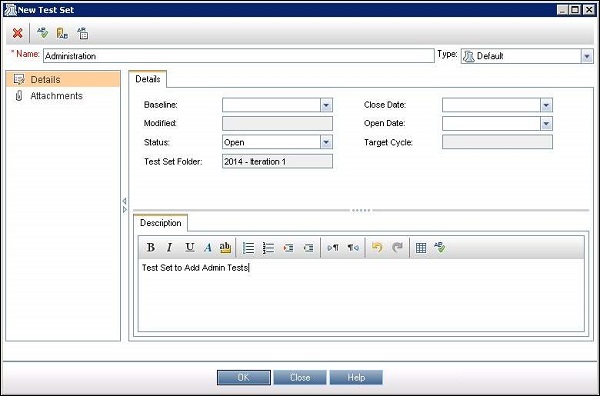Viewport: 600px width, 396px height.
Task: Expand the Type dropdown
Action: [587, 56]
